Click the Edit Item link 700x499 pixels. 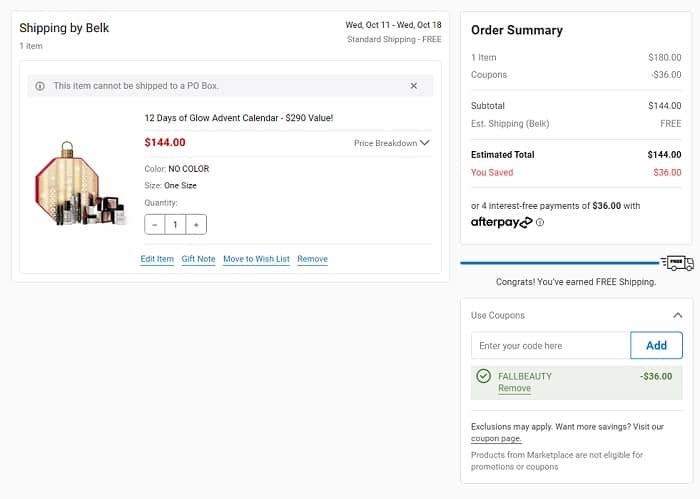(x=157, y=259)
